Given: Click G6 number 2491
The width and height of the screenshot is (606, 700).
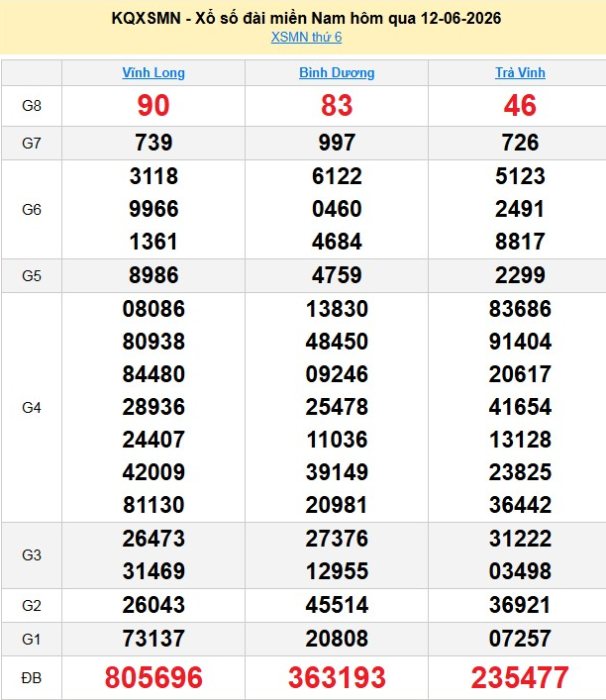Looking at the screenshot, I should coord(520,209).
